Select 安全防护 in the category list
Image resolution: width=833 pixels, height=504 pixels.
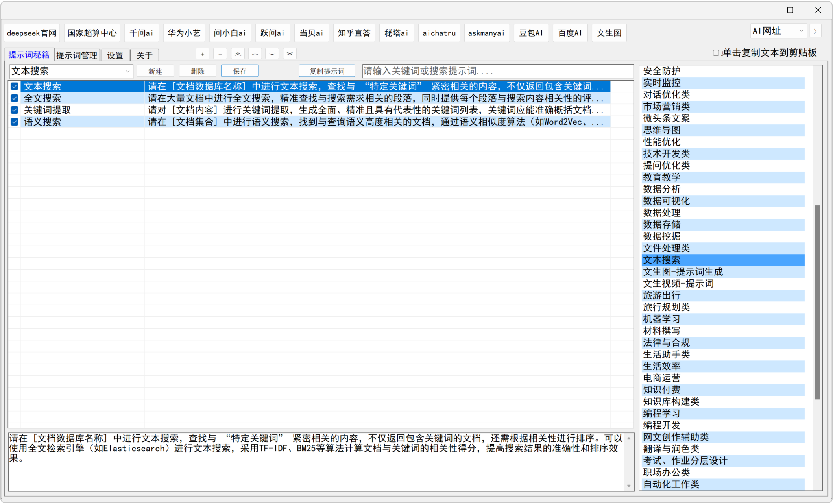pyautogui.click(x=723, y=71)
